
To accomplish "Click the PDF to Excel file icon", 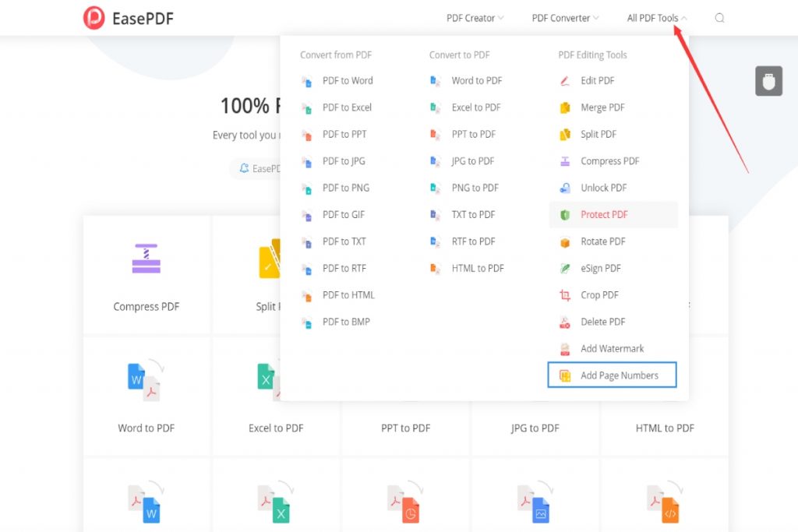I will 306,107.
